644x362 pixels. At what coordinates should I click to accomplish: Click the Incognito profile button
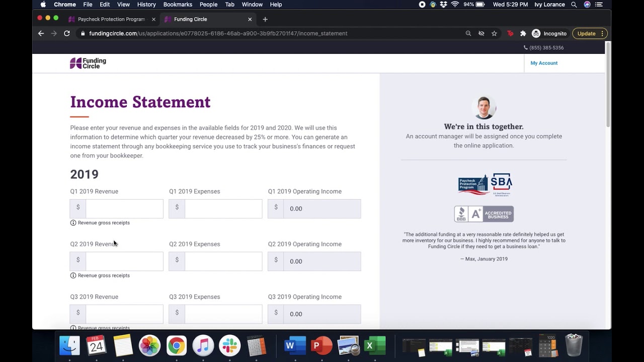pos(549,34)
